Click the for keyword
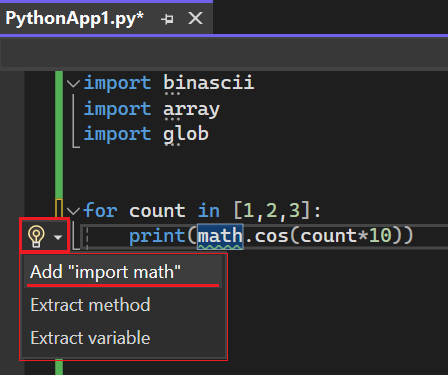Viewport: 448px width, 375px height. pyautogui.click(x=100, y=210)
